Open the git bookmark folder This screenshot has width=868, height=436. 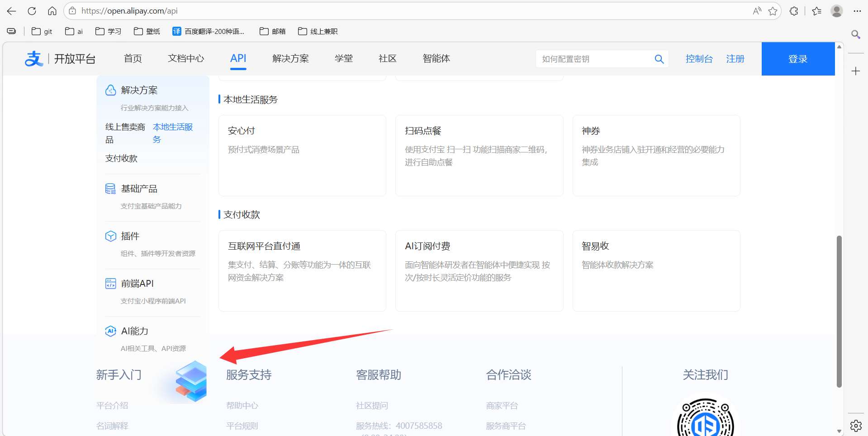coord(42,31)
